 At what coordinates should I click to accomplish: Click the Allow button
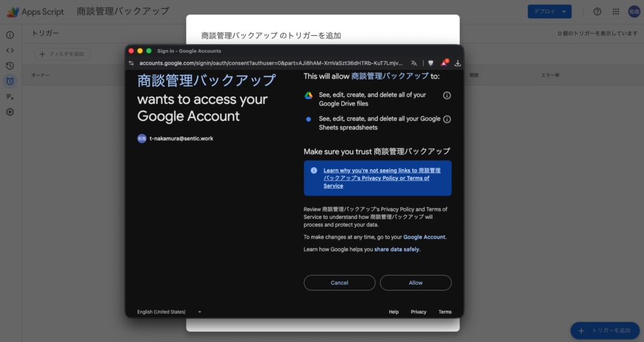coord(415,283)
